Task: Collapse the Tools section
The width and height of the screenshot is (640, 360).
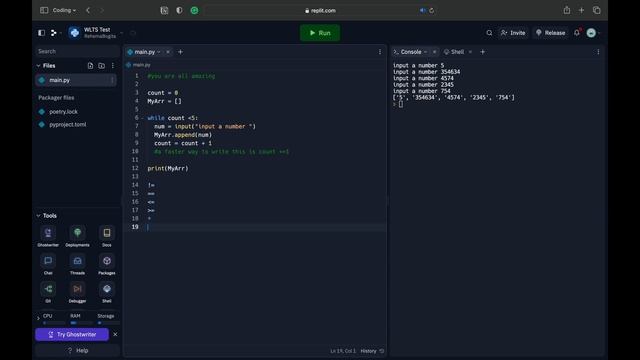Action: [38, 216]
